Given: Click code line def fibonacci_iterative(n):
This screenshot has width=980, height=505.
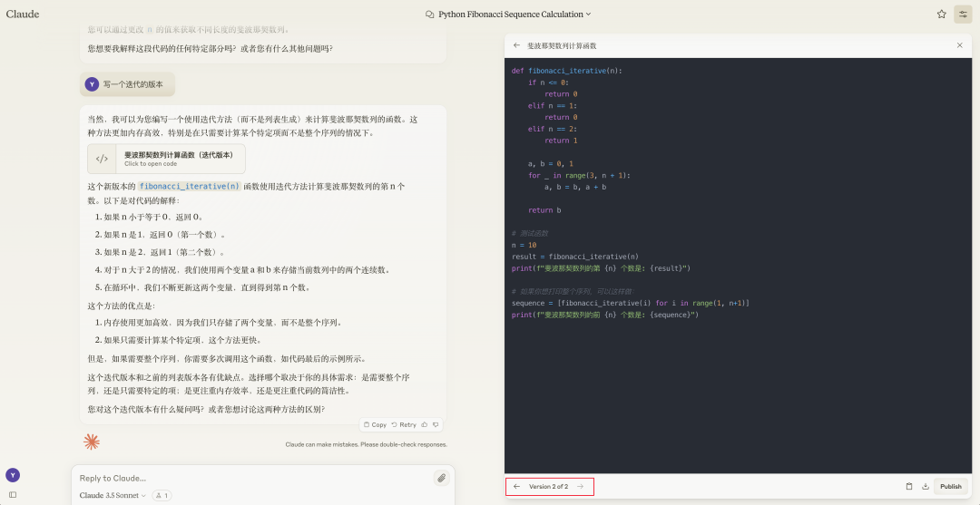Looking at the screenshot, I should click(x=567, y=71).
